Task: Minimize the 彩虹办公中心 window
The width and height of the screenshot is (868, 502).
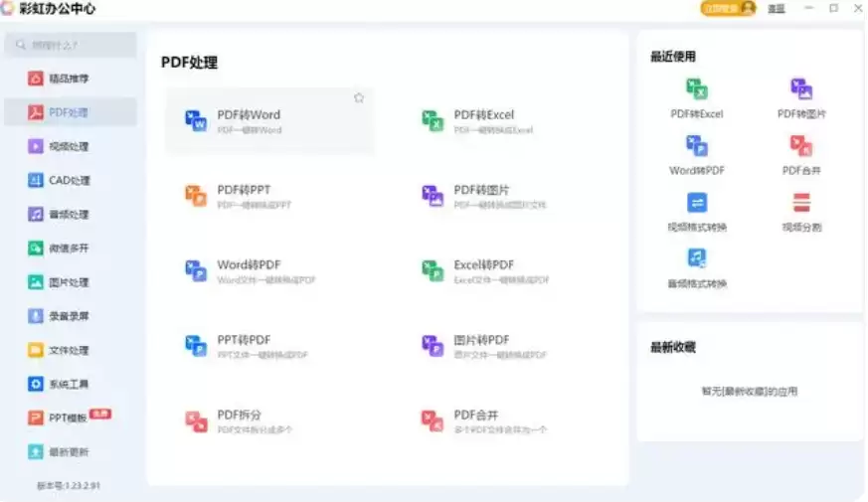Action: pos(808,8)
